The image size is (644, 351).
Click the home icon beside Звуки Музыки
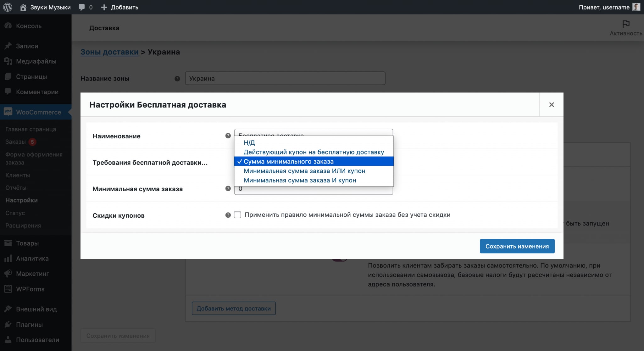(23, 7)
